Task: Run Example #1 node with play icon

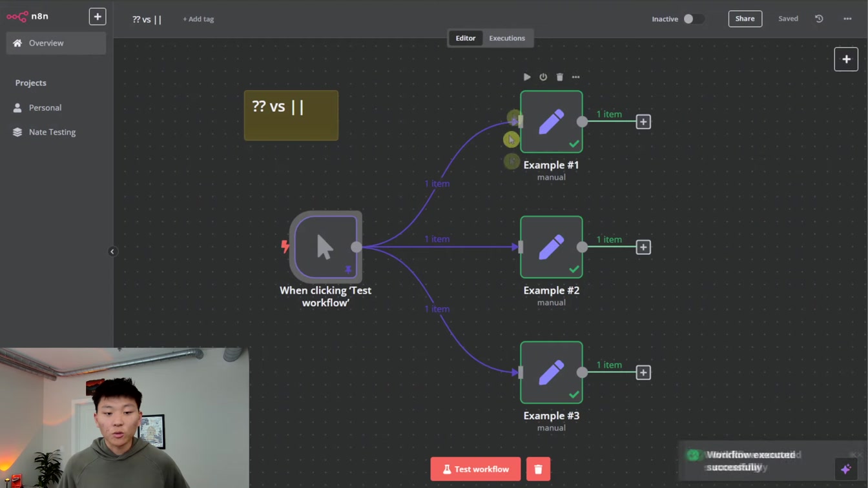Action: [x=527, y=77]
